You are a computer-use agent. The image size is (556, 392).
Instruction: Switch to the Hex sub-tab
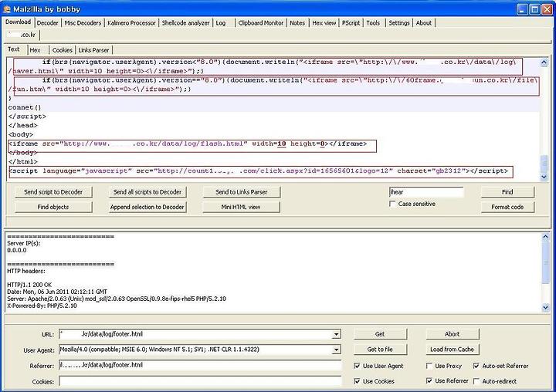35,50
